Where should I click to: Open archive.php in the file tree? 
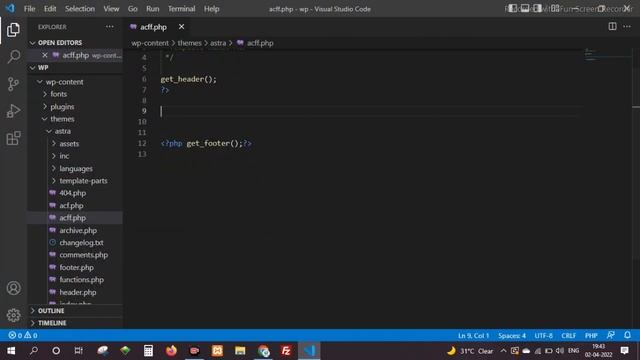[x=78, y=231]
